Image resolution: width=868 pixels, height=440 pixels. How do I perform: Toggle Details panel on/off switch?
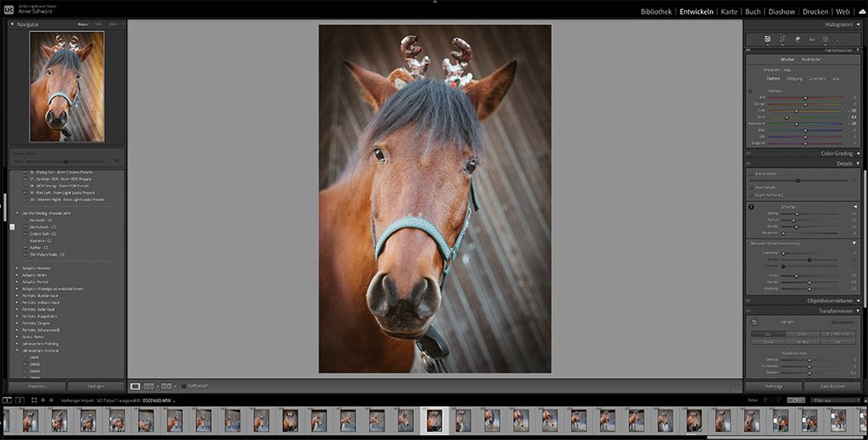(x=748, y=164)
